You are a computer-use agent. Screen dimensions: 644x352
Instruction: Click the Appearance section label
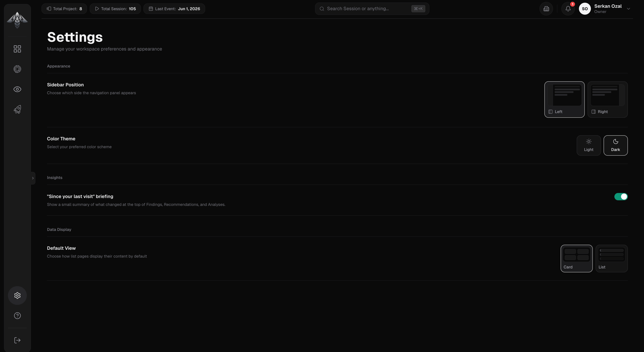point(59,66)
